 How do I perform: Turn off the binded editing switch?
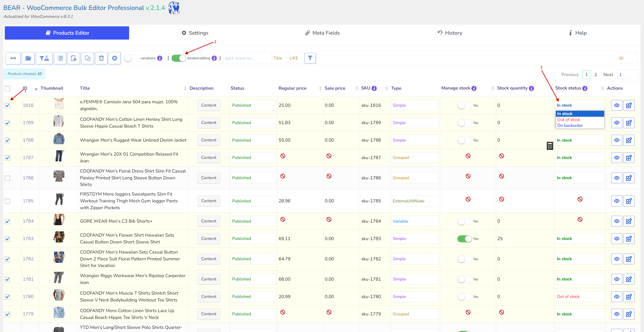[178, 58]
